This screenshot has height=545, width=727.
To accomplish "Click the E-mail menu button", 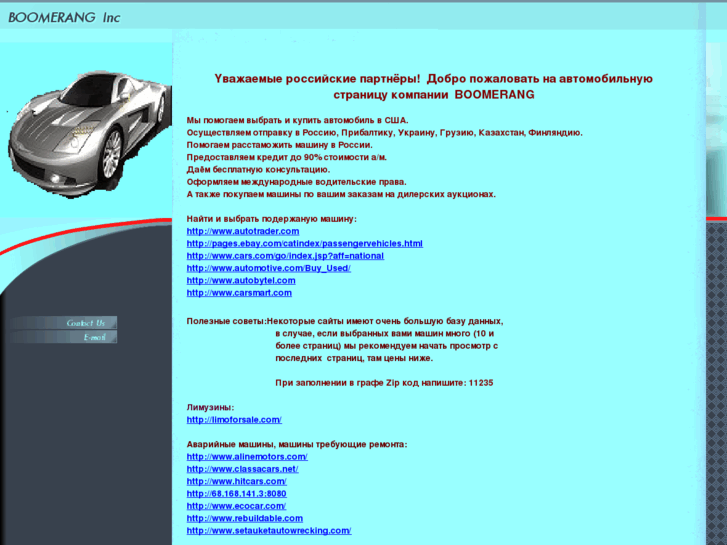I will tap(62, 337).
